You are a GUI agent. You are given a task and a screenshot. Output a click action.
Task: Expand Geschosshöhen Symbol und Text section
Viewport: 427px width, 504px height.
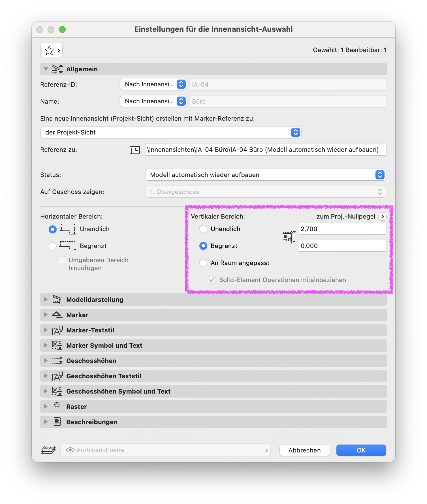(x=46, y=391)
